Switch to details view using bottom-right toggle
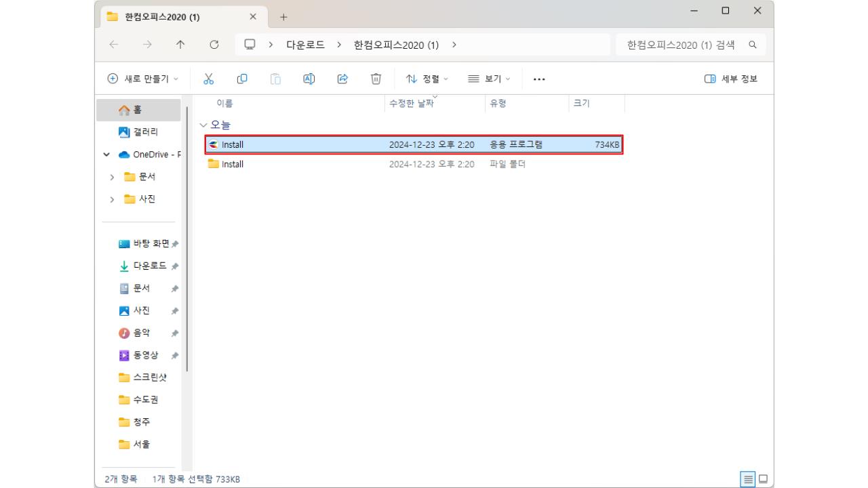 click(x=748, y=479)
